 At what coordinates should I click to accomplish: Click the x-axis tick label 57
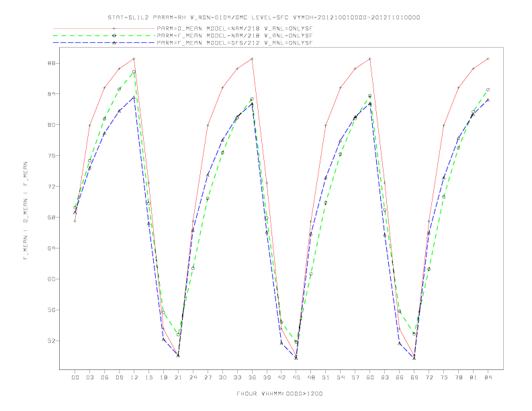pyautogui.click(x=355, y=377)
